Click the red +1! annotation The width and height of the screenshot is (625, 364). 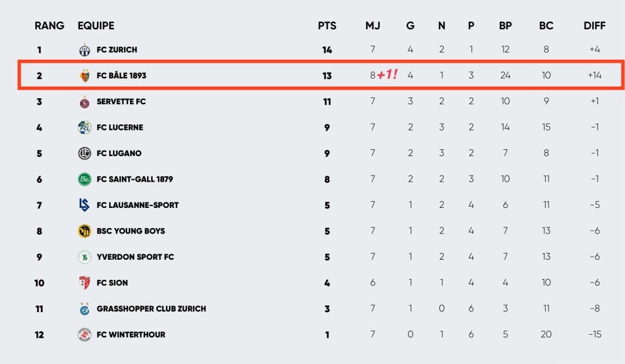387,75
